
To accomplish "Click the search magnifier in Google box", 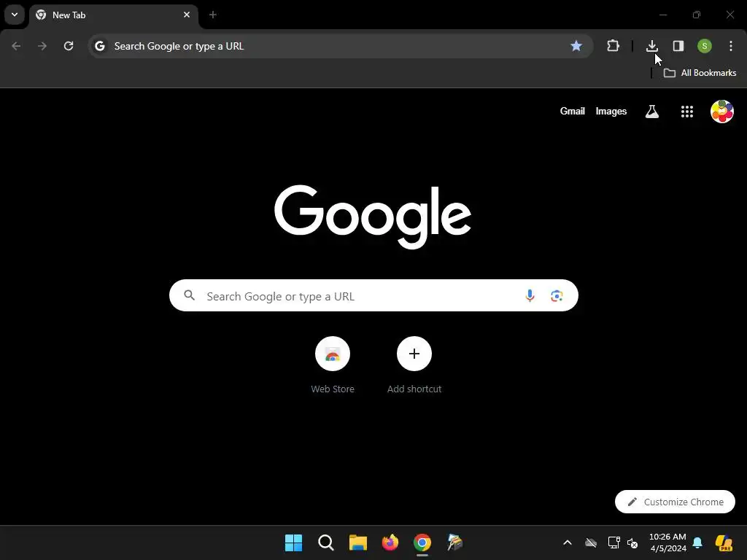I will tap(190, 296).
